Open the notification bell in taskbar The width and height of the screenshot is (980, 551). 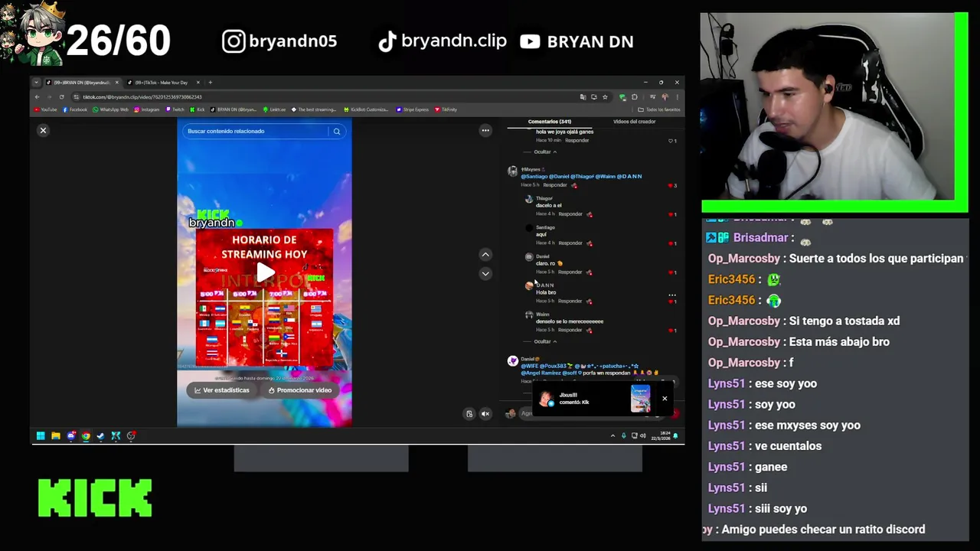pos(675,436)
